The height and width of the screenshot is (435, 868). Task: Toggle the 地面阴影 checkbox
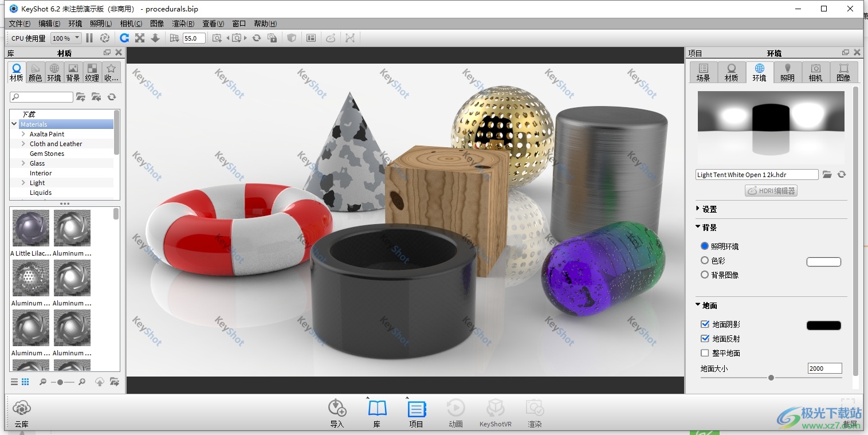(705, 324)
